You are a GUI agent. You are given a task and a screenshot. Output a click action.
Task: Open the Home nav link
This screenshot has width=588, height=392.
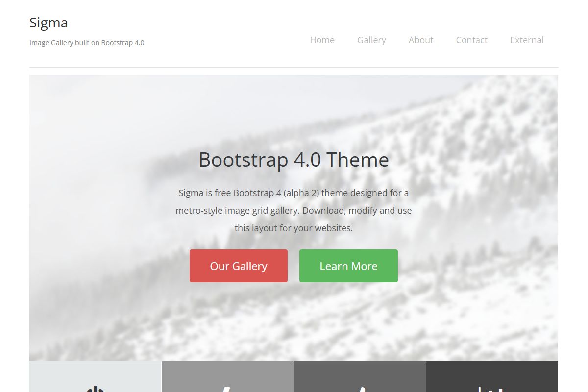coord(322,40)
